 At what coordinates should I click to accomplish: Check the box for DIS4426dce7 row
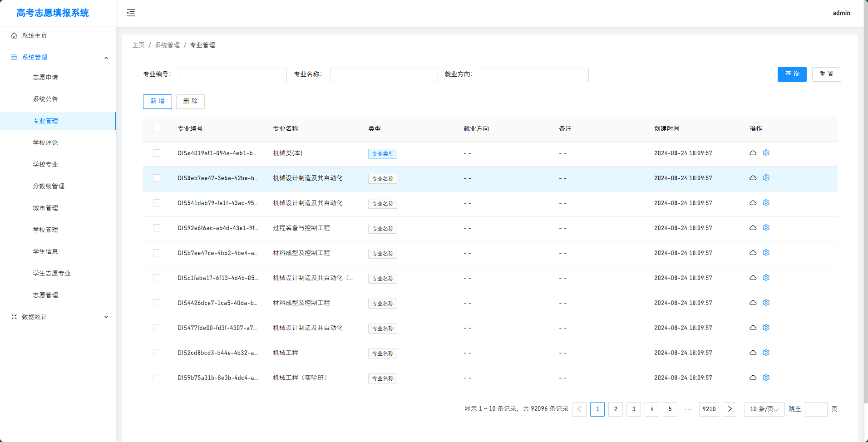tap(157, 303)
